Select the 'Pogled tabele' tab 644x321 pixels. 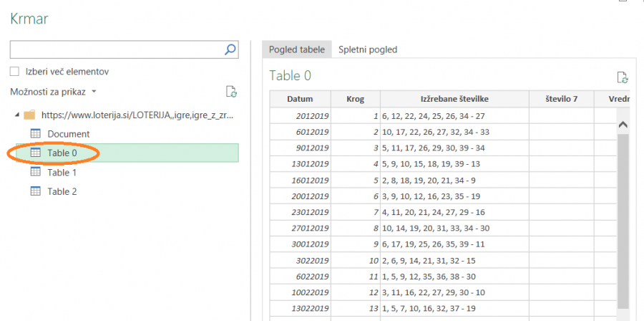tap(296, 49)
